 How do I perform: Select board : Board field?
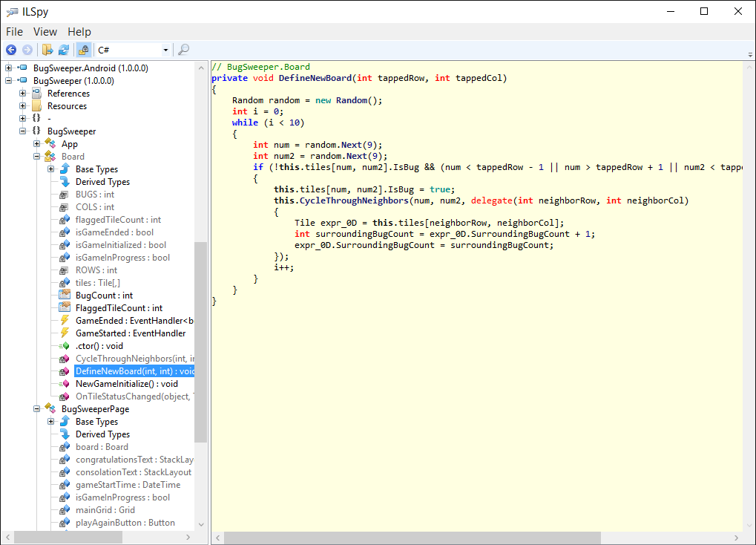[102, 447]
